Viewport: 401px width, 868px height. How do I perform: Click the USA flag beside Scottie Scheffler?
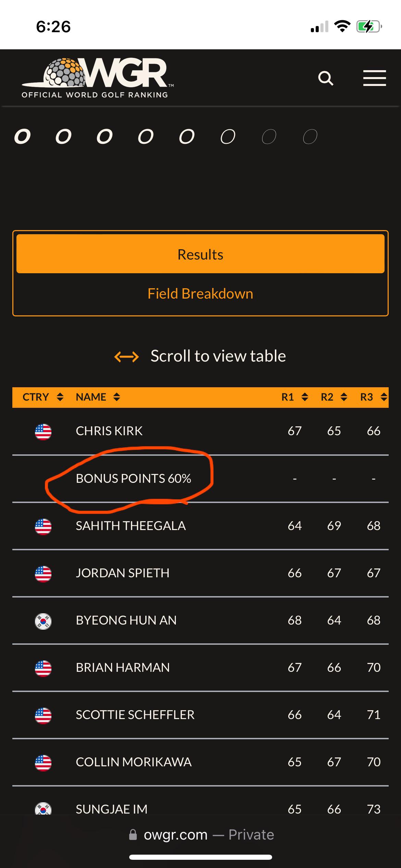(44, 715)
